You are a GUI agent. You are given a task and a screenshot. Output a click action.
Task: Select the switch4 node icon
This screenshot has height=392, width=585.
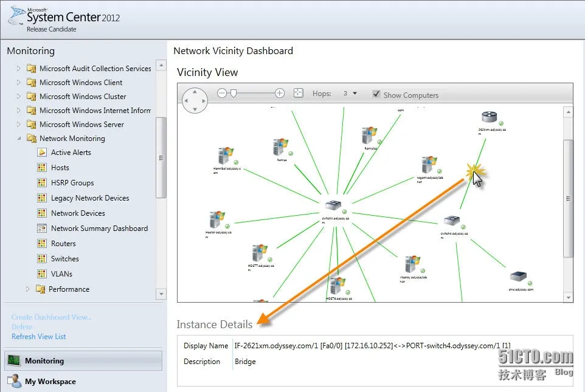coord(451,221)
